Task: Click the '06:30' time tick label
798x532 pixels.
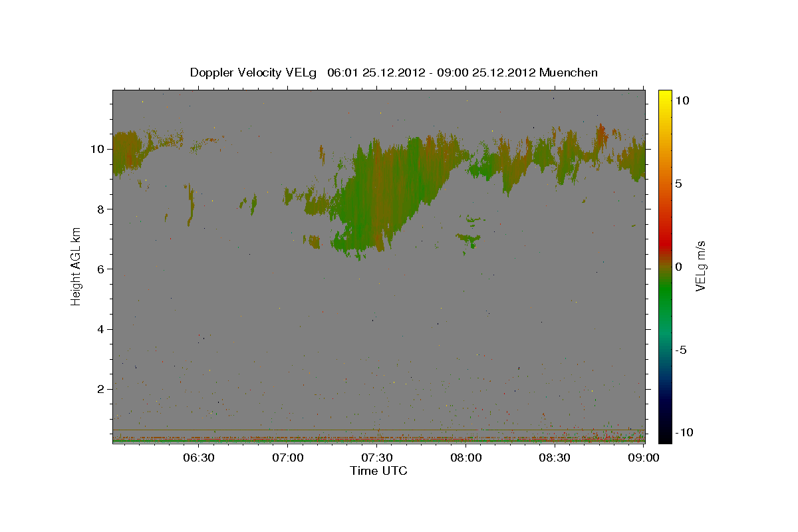Action: [198, 458]
